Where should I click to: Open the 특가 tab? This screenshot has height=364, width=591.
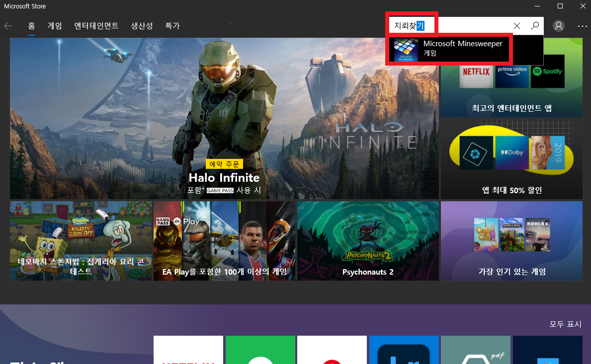point(172,26)
